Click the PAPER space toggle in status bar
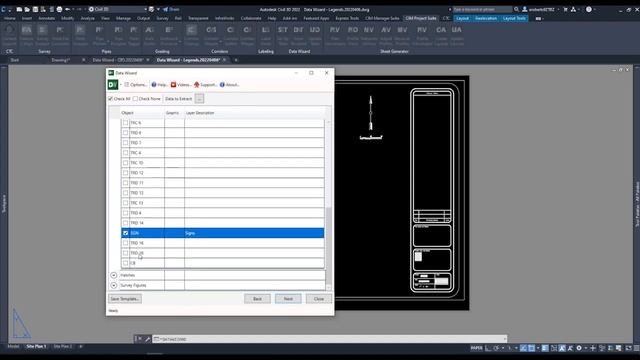 (476, 348)
